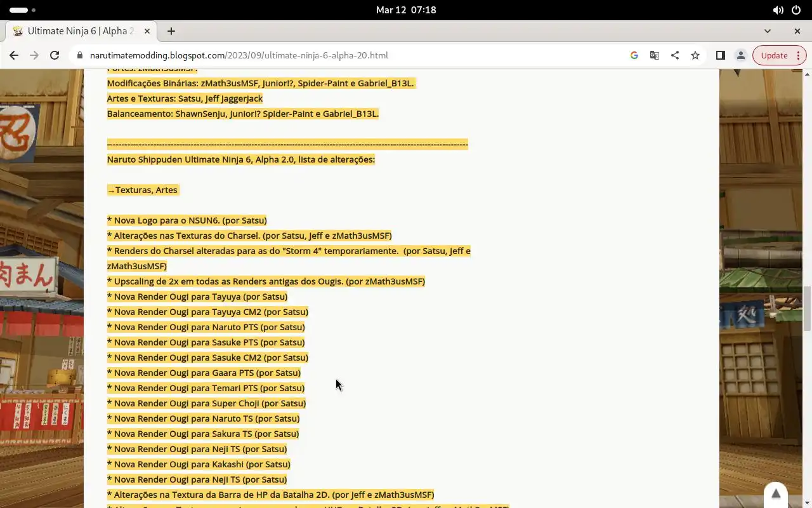Open the clock Mar 12 07:18
The width and height of the screenshot is (812, 508).
point(406,10)
